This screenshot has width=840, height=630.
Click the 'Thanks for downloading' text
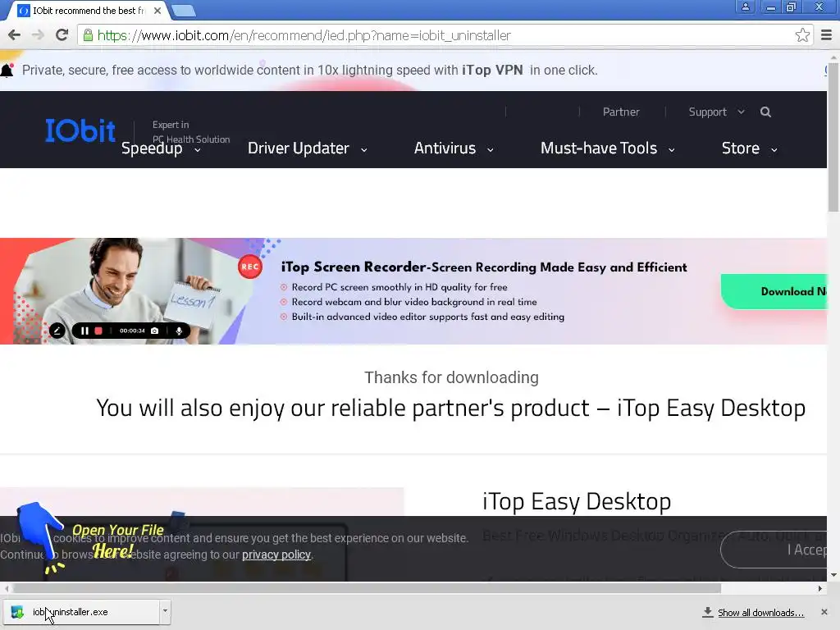pyautogui.click(x=452, y=377)
